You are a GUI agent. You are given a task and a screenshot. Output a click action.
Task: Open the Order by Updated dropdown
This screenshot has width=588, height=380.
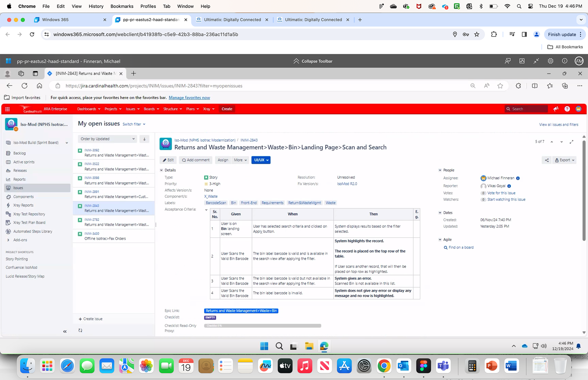107,139
